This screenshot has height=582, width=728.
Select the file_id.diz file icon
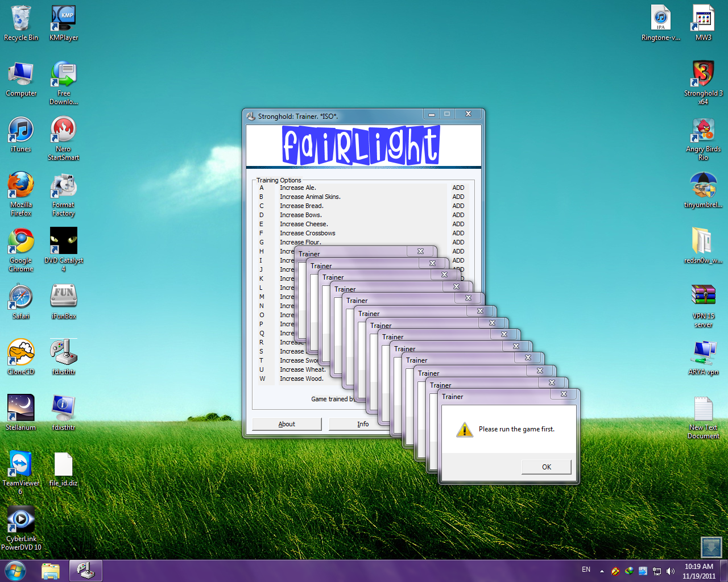[64, 469]
